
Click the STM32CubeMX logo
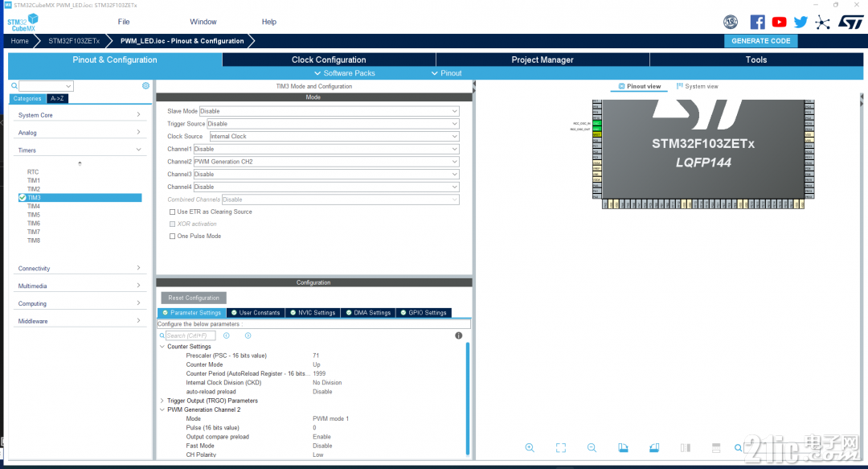(x=23, y=23)
